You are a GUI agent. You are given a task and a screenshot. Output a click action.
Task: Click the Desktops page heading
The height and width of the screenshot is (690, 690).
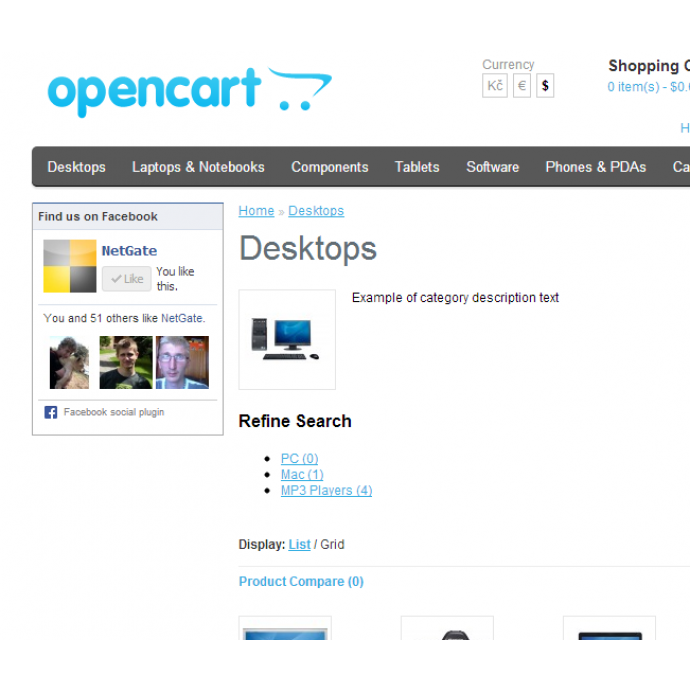point(308,249)
